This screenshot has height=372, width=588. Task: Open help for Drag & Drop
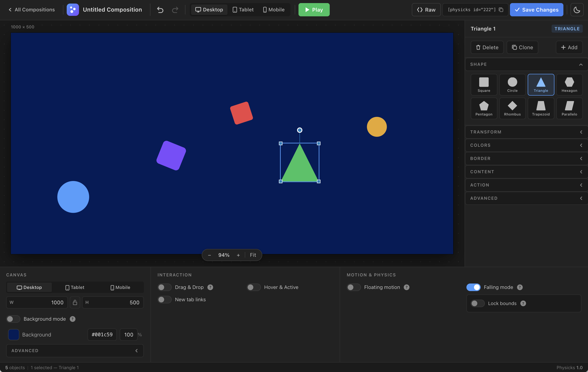tap(210, 287)
